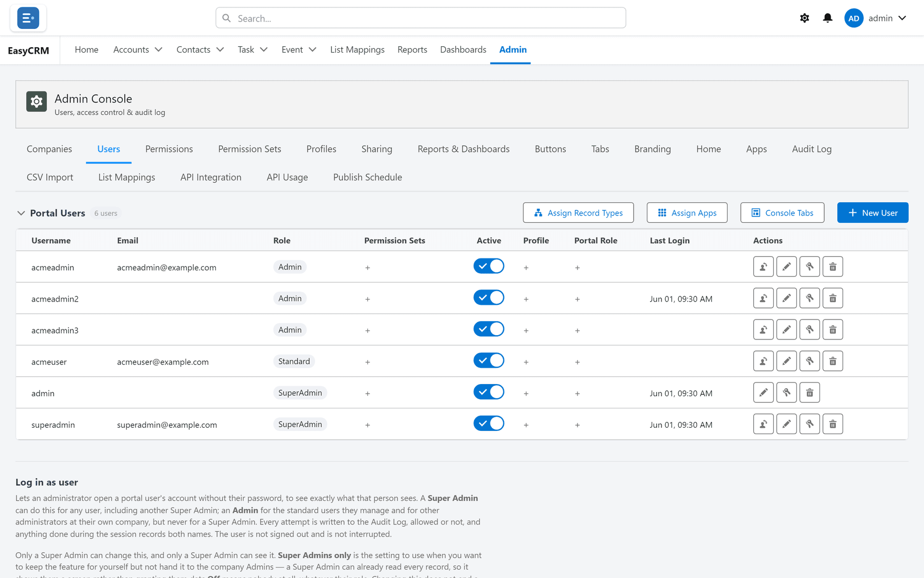924x578 pixels.
Task: Open the Branding tab
Action: click(653, 149)
